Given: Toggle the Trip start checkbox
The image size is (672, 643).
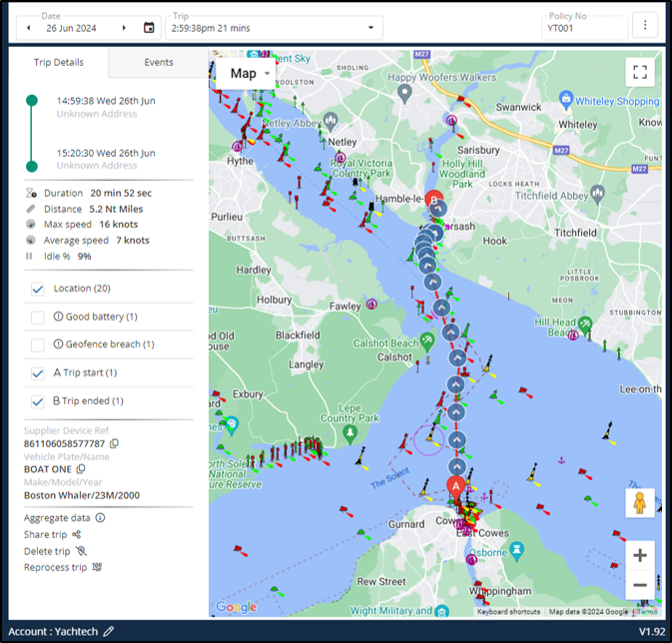Looking at the screenshot, I should pyautogui.click(x=38, y=373).
